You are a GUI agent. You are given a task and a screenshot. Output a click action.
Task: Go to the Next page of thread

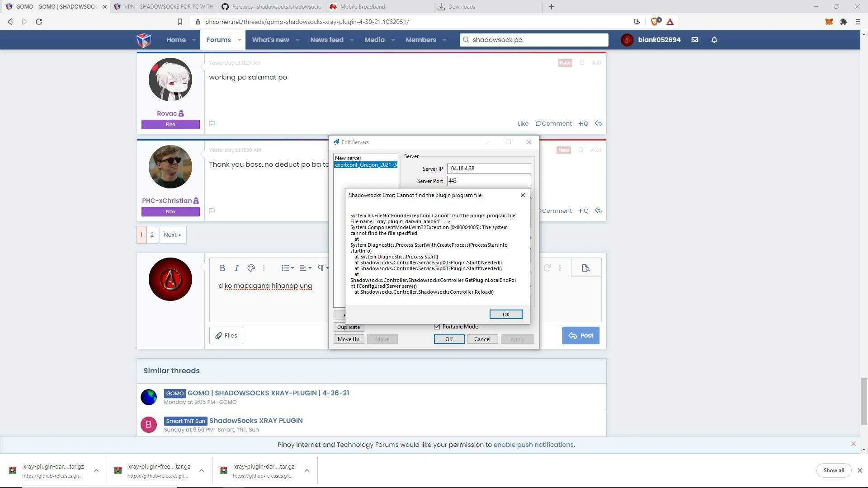click(173, 235)
